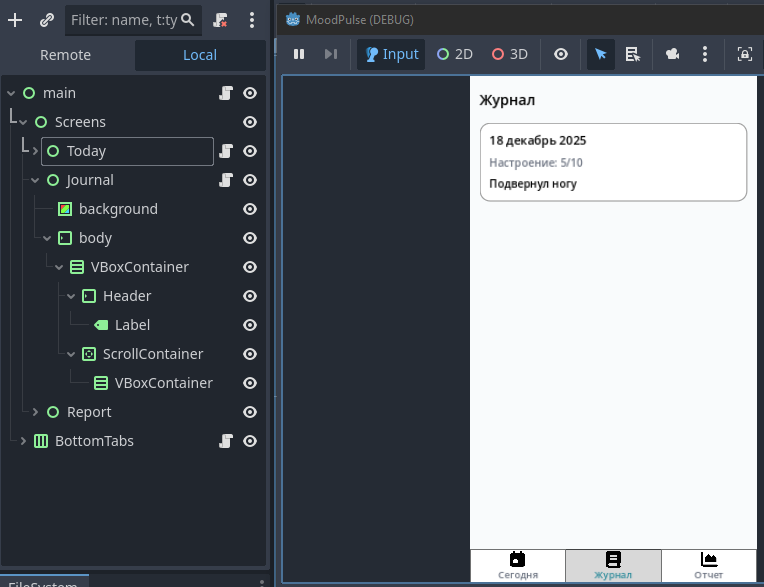The width and height of the screenshot is (764, 587).
Task: Click the instantiate child scene link icon
Action: coord(47,20)
